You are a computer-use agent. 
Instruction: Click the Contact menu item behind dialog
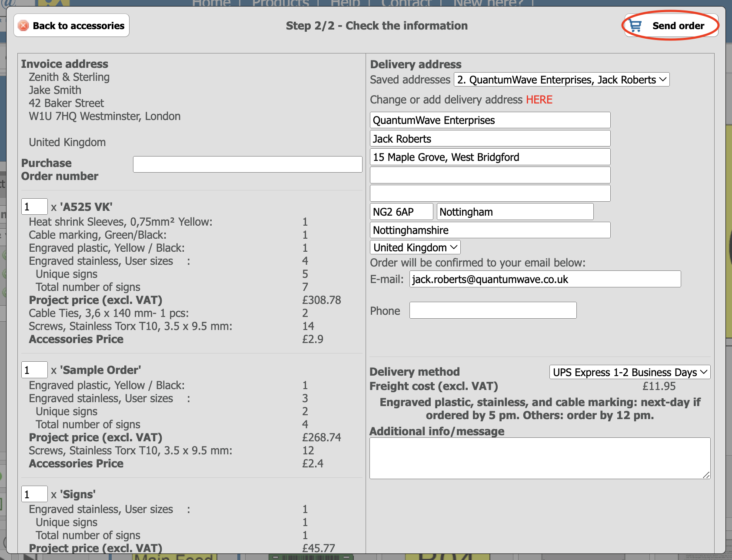[x=406, y=3]
